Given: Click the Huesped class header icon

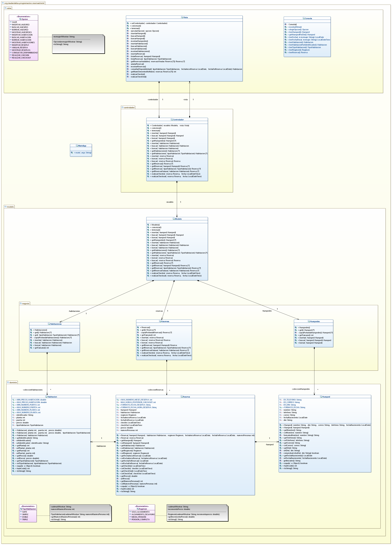Looking at the screenshot, I should click(x=321, y=396).
